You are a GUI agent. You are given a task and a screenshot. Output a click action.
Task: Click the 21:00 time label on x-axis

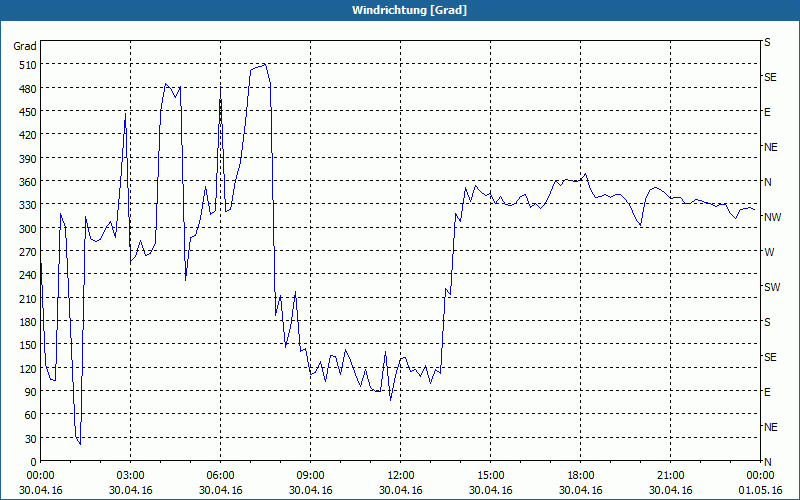pos(670,476)
